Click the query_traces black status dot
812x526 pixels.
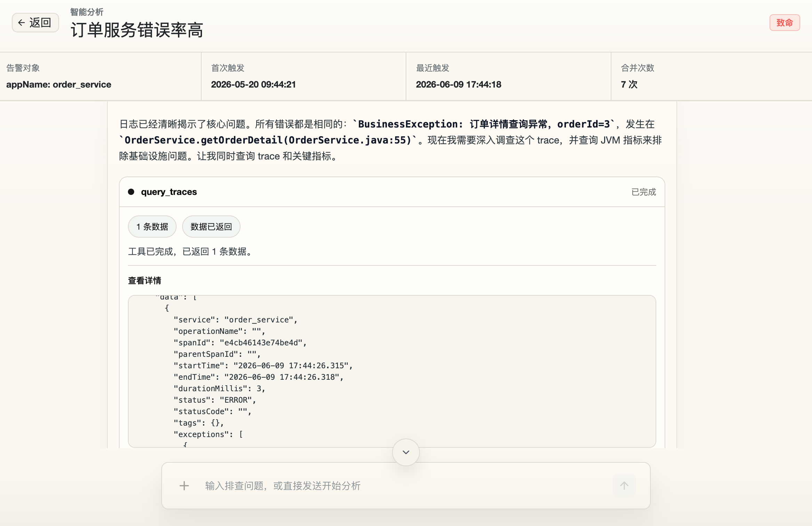(x=131, y=192)
